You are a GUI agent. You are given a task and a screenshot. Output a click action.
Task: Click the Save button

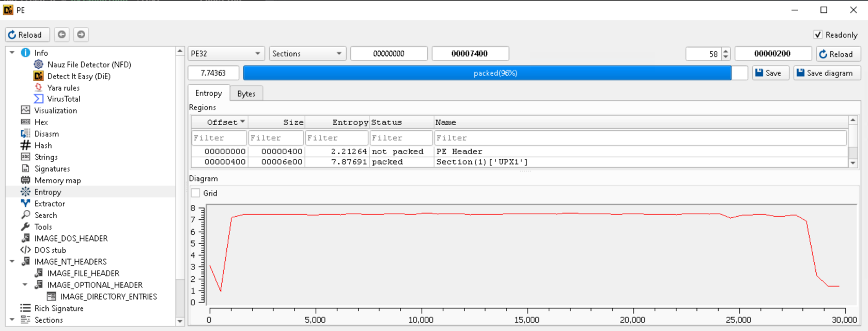coord(770,73)
